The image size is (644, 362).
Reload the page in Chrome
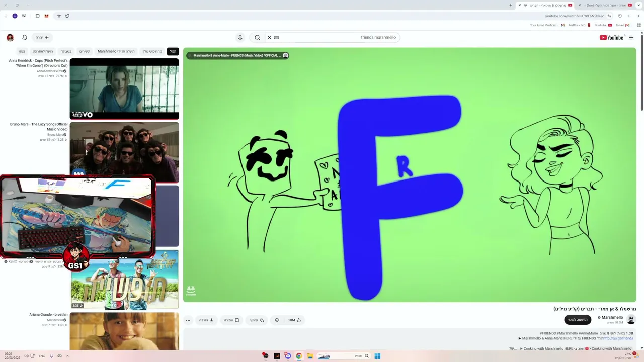pos(620,16)
